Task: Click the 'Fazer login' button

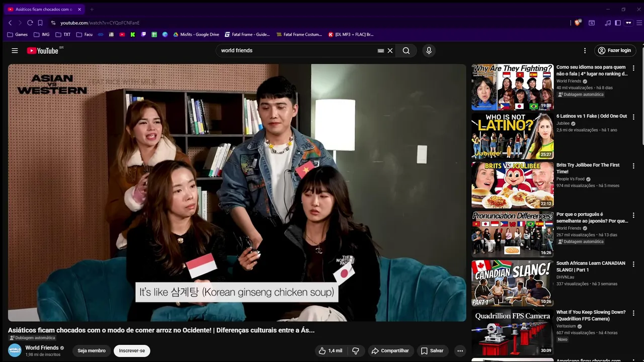Action: pos(614,50)
